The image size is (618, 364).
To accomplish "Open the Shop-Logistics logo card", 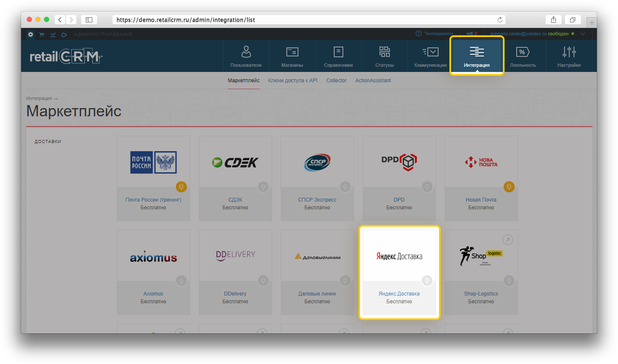I will point(481,256).
